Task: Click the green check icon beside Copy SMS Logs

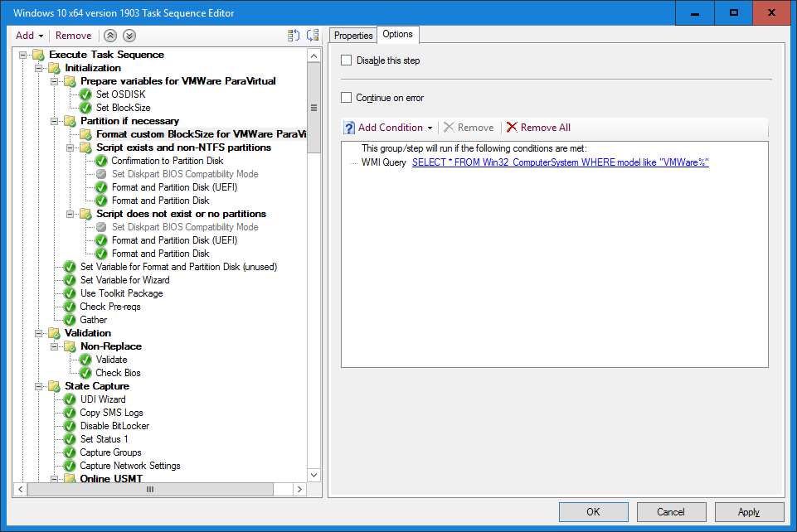Action: (x=70, y=413)
